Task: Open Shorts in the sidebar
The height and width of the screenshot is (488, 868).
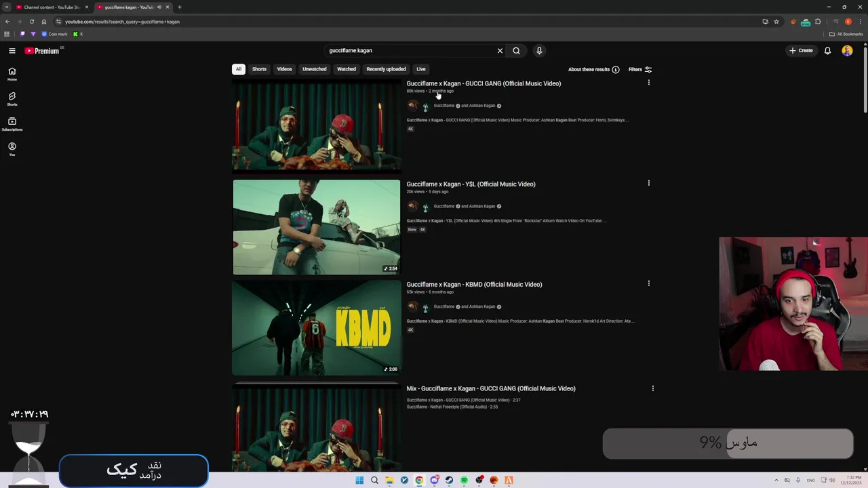Action: pos(12,99)
